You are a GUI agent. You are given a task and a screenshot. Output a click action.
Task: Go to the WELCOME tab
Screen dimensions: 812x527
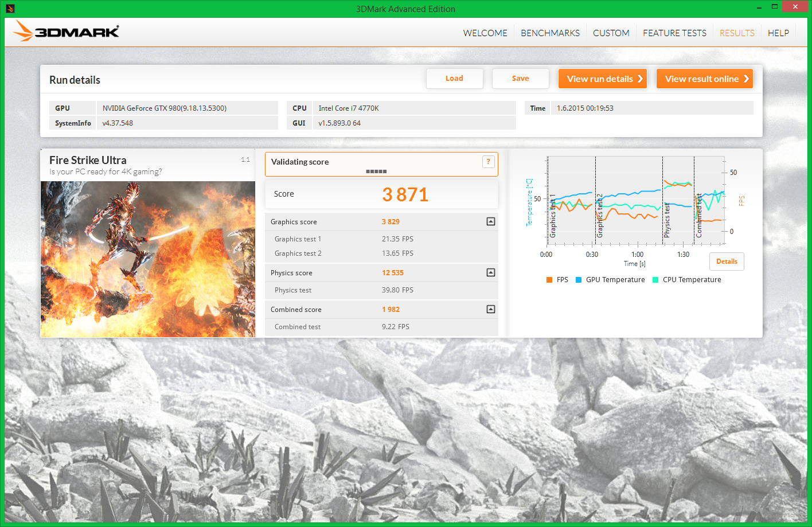(485, 33)
